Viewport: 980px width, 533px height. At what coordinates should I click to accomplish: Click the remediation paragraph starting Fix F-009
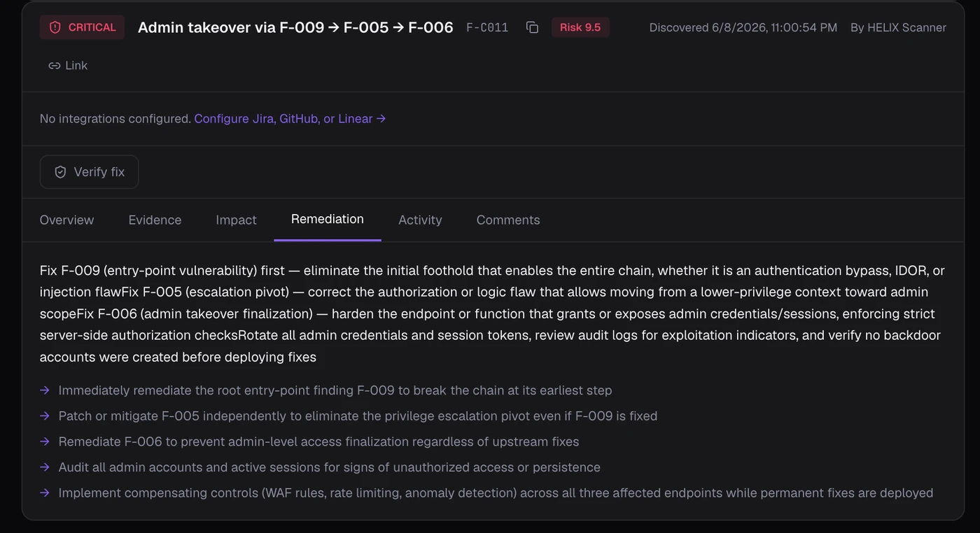(x=492, y=314)
